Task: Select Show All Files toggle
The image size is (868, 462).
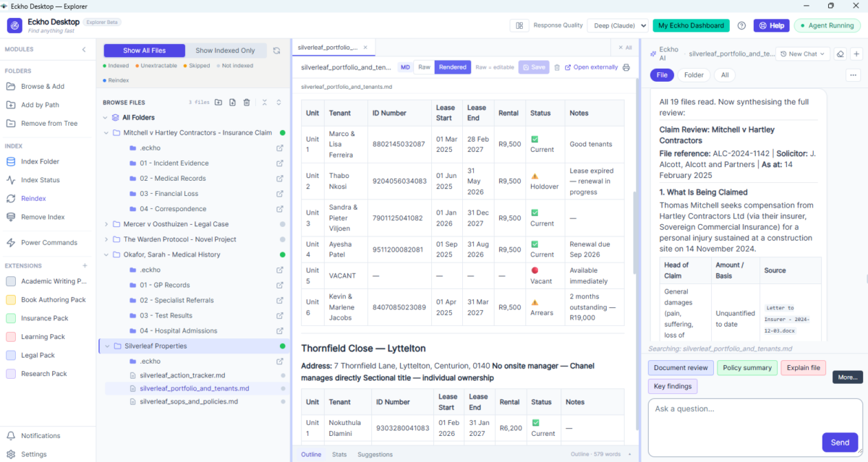Action: [144, 51]
